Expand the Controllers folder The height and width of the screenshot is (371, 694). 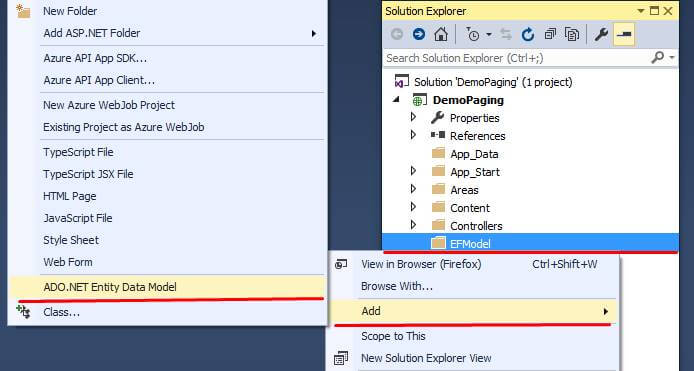pyautogui.click(x=413, y=224)
